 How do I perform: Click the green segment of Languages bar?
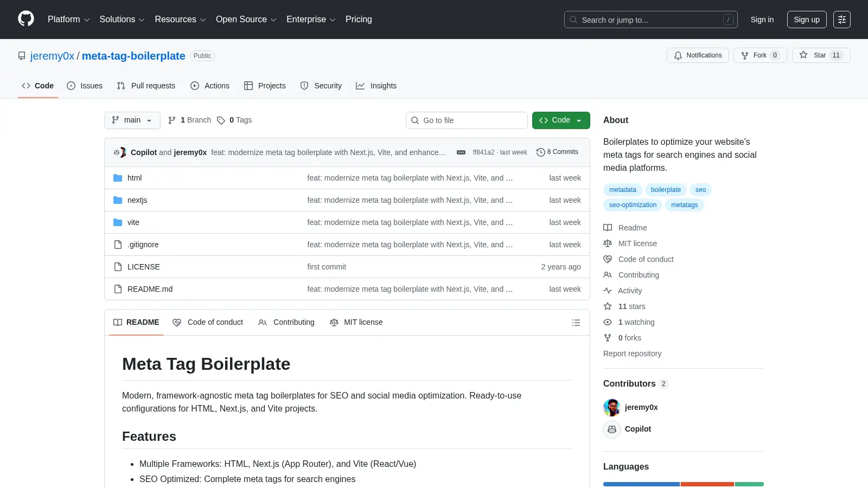(749, 484)
